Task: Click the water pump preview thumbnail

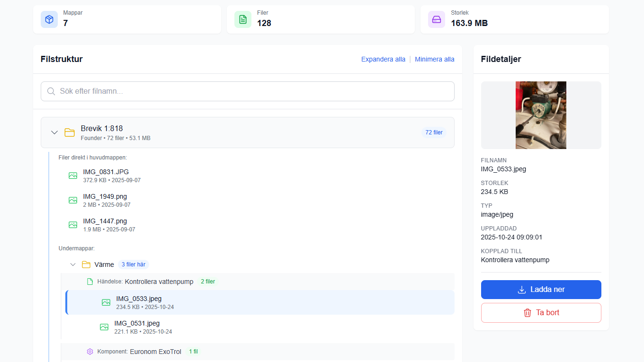Action: (541, 115)
